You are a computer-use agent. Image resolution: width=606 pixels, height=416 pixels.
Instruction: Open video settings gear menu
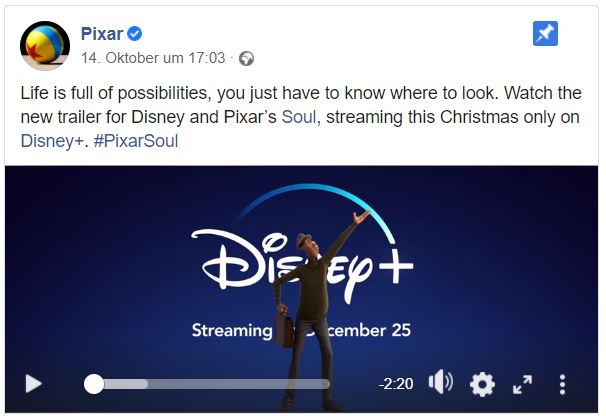click(482, 384)
